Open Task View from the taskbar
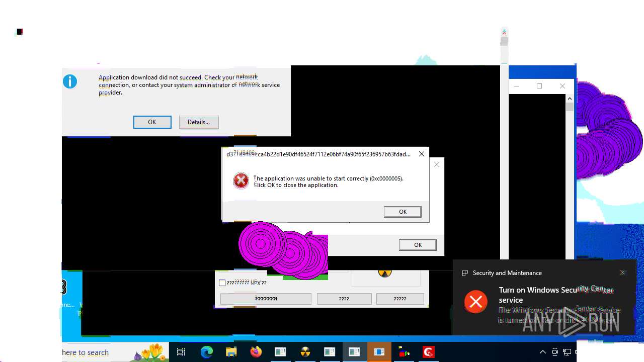 coord(181,352)
